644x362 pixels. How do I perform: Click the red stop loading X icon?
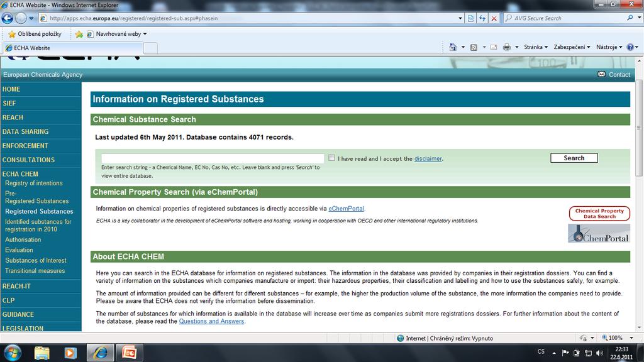(494, 18)
